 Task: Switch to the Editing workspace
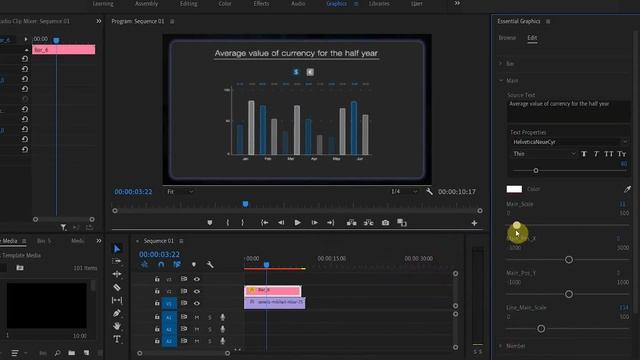click(189, 3)
